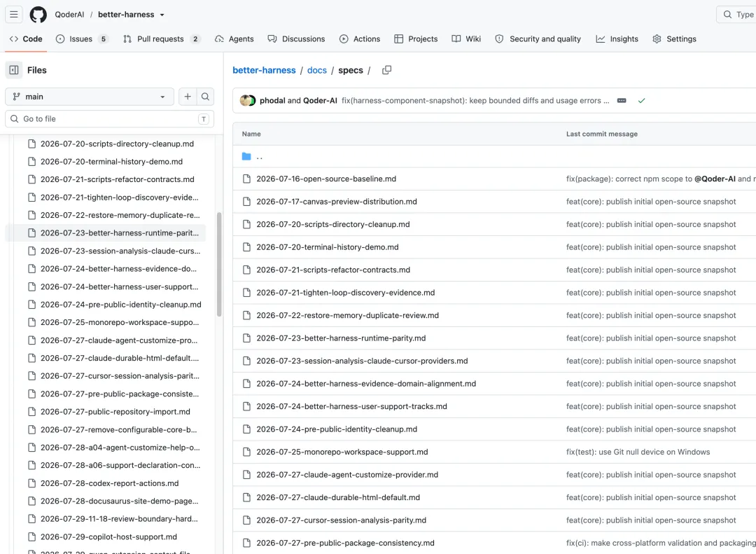
Task: Open phodal author link in commit bar
Action: click(272, 100)
